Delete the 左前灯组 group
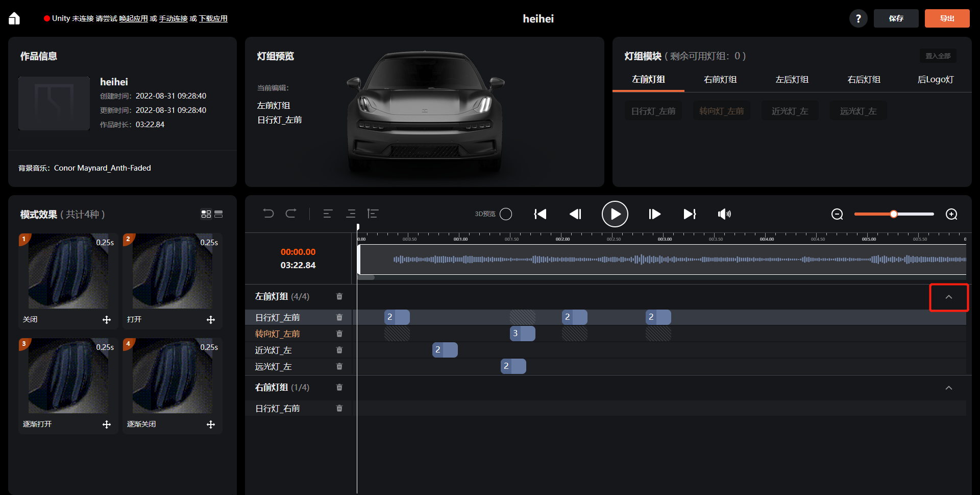The width and height of the screenshot is (980, 495). 339,296
